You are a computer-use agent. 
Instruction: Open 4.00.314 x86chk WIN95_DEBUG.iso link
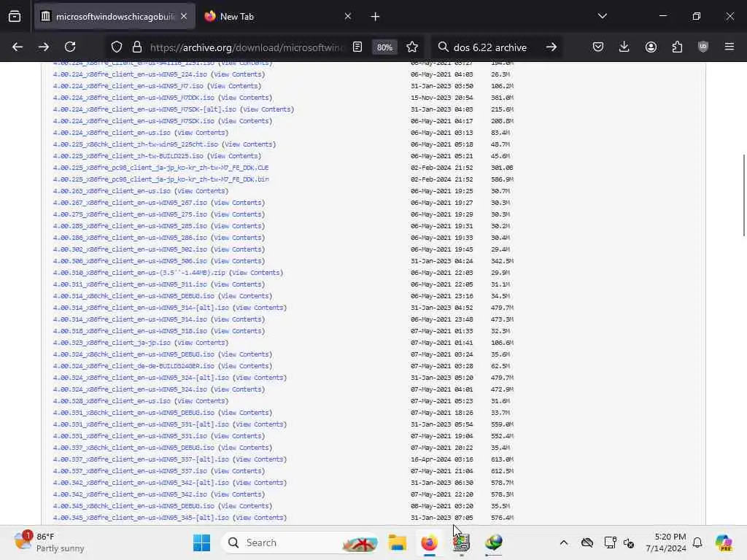133,296
